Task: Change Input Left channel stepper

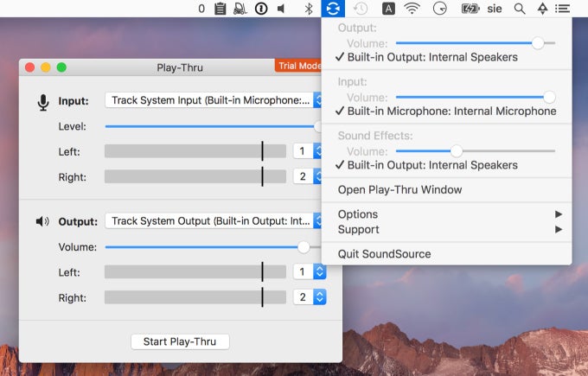Action: coord(308,151)
